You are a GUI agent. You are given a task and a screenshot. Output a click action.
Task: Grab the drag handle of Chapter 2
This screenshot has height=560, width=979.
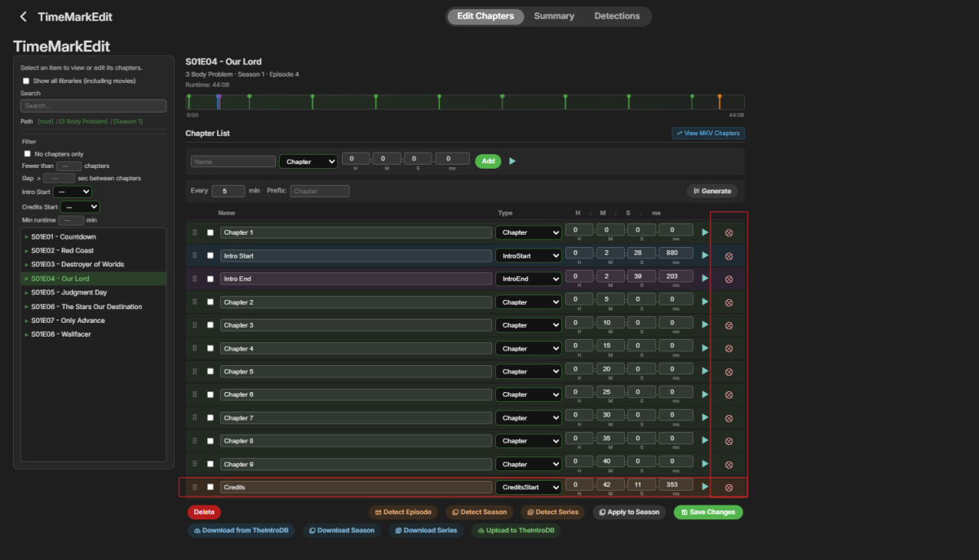click(194, 302)
